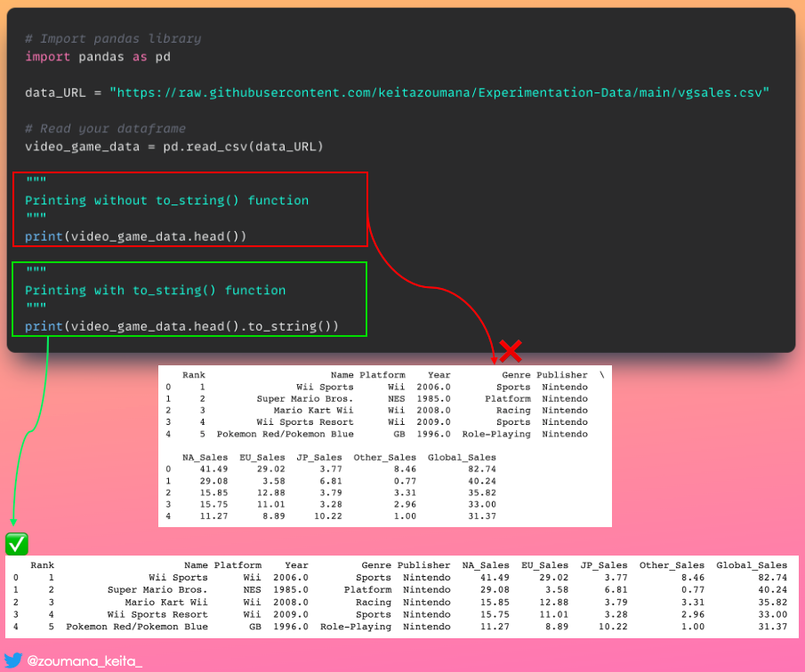This screenshot has width=805, height=672.
Task: Click the pd.read_csv(data_URL) code line
Action: pos(174,147)
